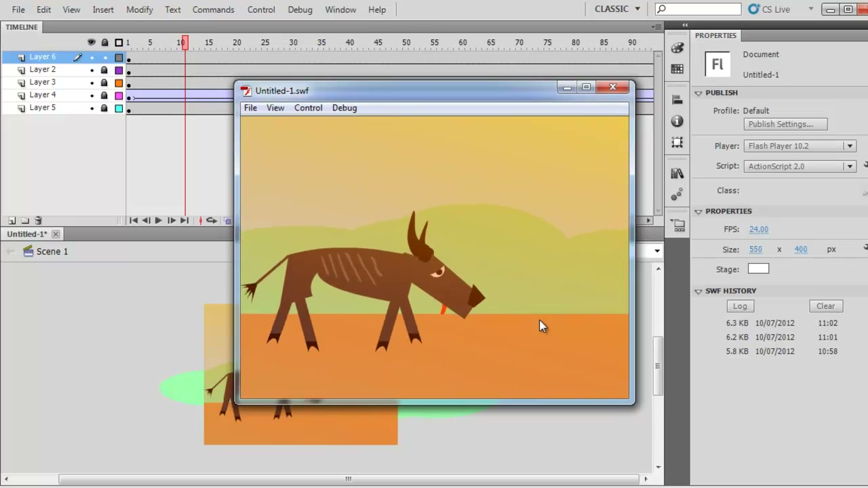Delete layer using timeline trash icon
This screenshot has width=868, height=488.
coord(38,220)
